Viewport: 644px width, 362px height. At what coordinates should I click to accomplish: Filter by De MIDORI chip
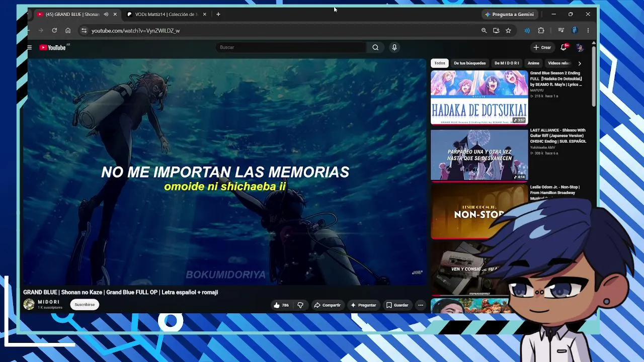507,63
